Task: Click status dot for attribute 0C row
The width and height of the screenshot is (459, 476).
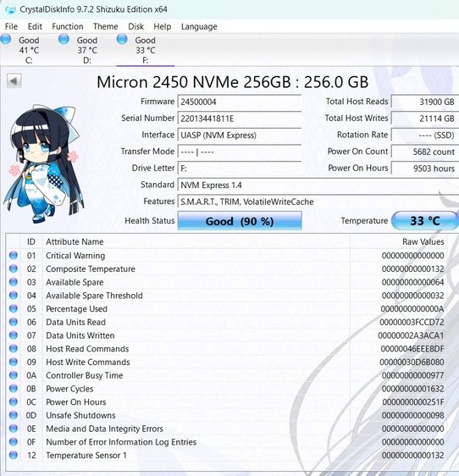Action: tap(14, 402)
